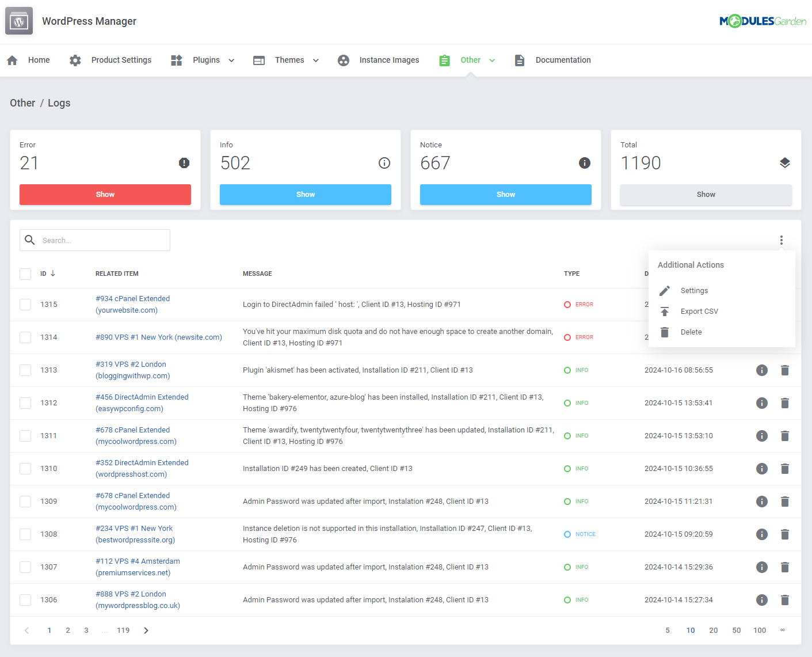View info details for log entry 1313
The image size is (812, 657).
(x=761, y=370)
